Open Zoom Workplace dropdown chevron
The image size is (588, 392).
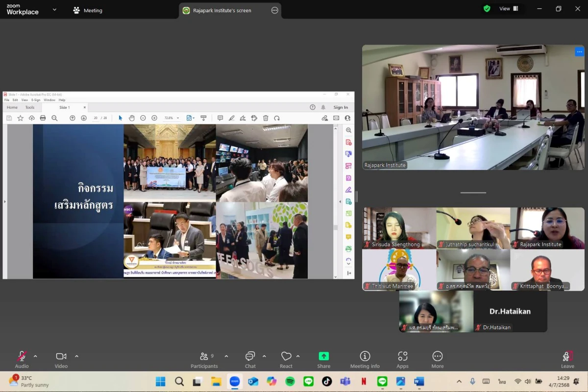(x=54, y=10)
